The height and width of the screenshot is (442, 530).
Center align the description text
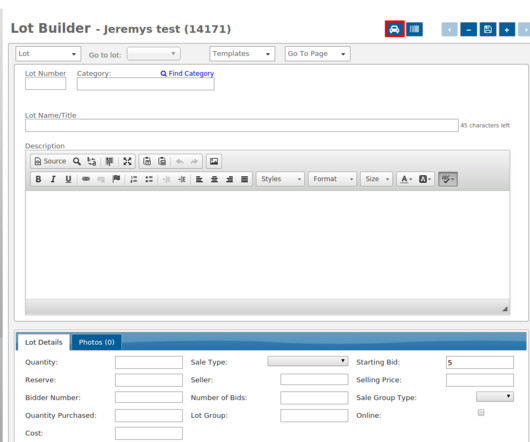pyautogui.click(x=214, y=179)
